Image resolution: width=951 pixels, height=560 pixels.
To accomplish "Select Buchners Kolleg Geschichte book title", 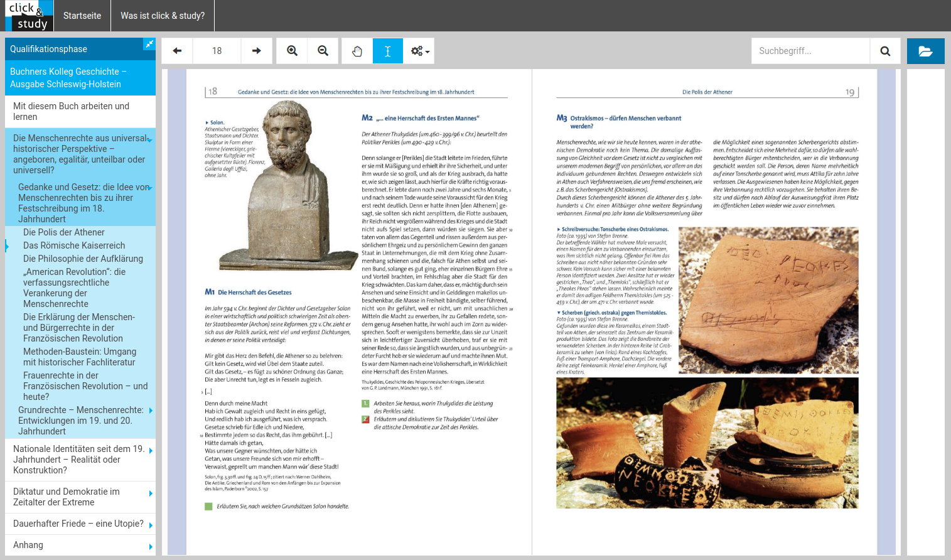I will click(x=80, y=78).
